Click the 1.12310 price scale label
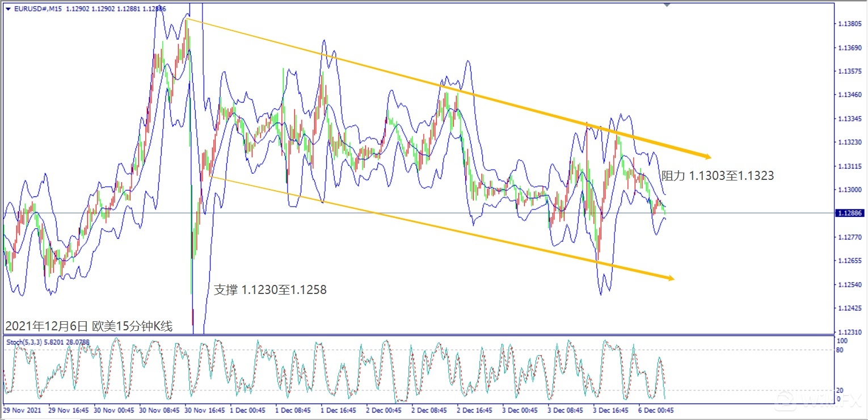Viewport: 868px width, 420px height. pos(849,332)
